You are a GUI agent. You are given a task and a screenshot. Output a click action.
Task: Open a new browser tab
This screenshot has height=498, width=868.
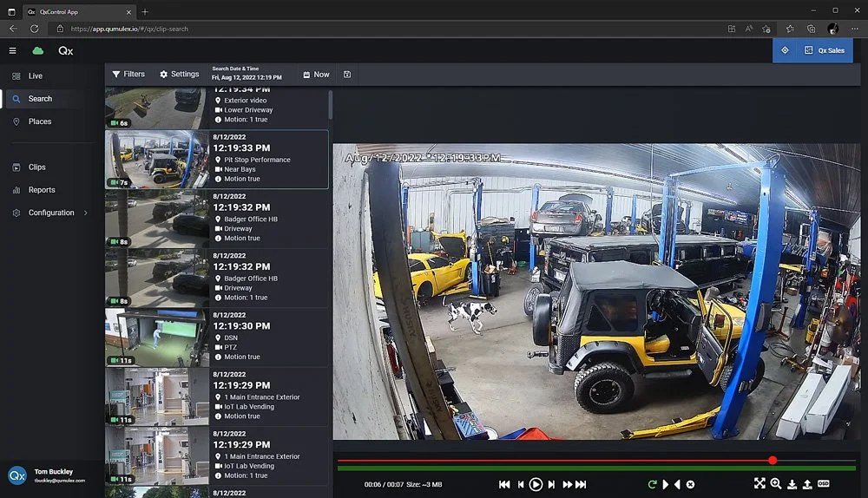click(145, 11)
